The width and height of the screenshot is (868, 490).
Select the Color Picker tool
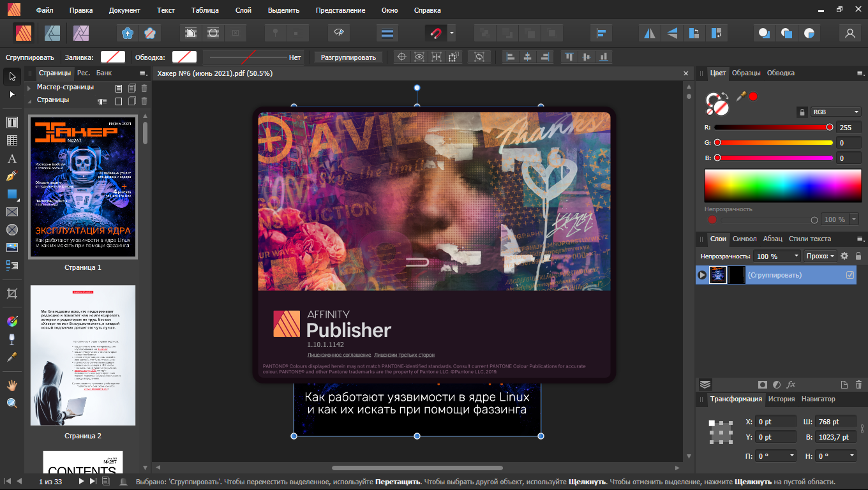coord(11,357)
